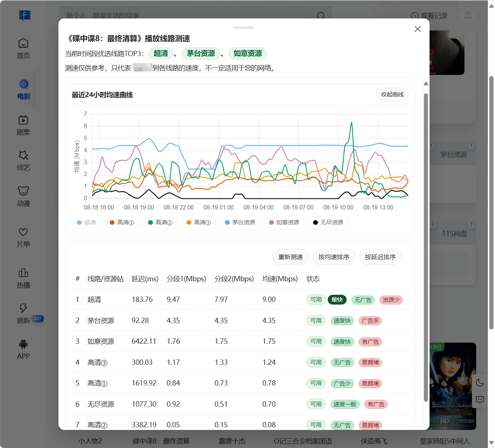This screenshot has height=448, width=495.
Task: Select the 如意资源 top line tag
Action: pos(247,53)
